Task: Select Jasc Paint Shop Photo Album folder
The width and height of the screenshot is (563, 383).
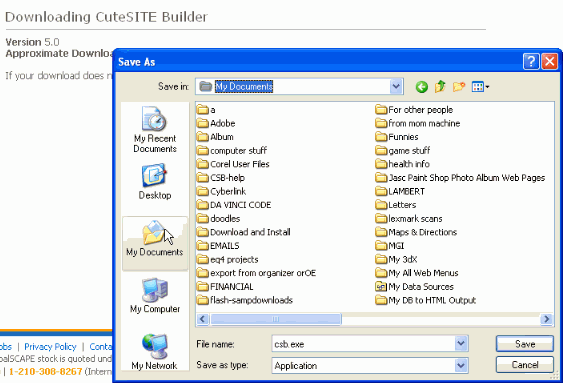Action: point(460,178)
